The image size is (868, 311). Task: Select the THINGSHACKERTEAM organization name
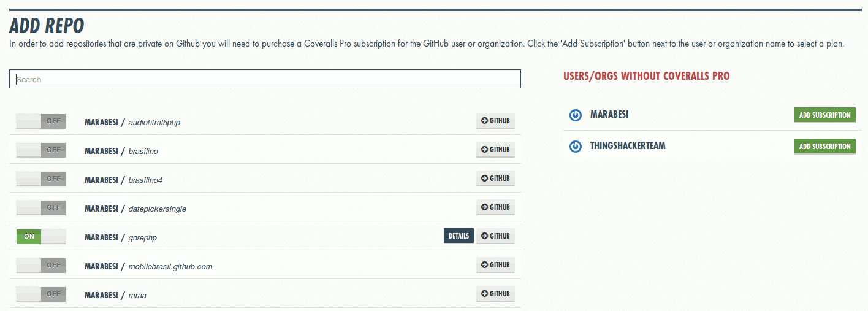tap(628, 146)
